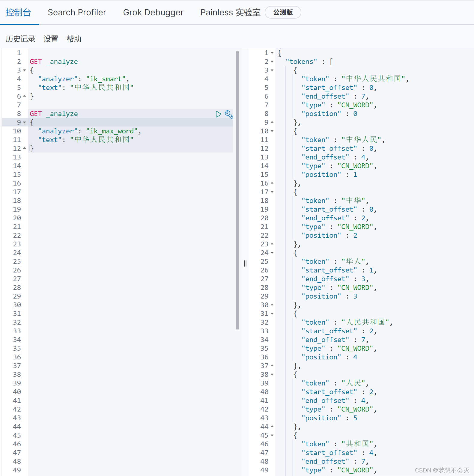Click the "tokens" key in output

pos(301,62)
